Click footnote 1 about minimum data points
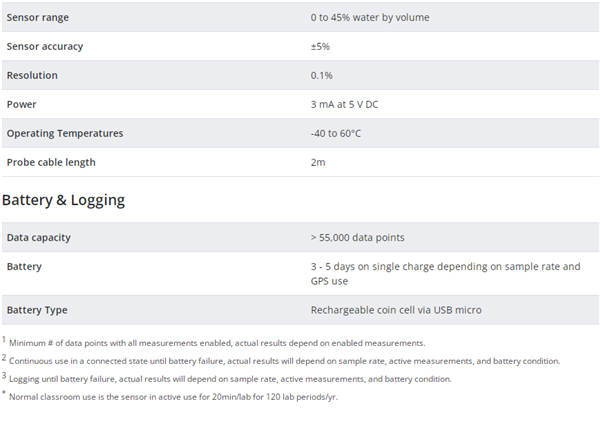This screenshot has height=421, width=600. [x=214, y=343]
